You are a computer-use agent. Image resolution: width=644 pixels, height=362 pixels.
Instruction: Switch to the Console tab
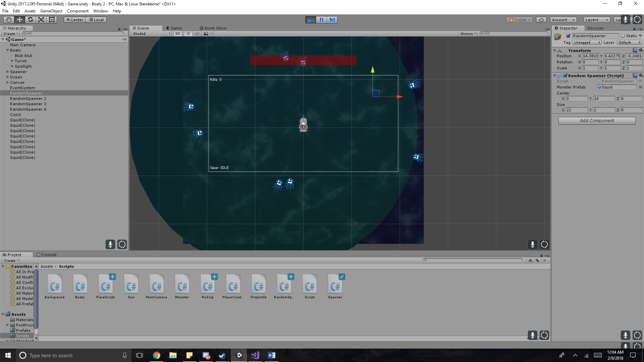click(x=47, y=255)
